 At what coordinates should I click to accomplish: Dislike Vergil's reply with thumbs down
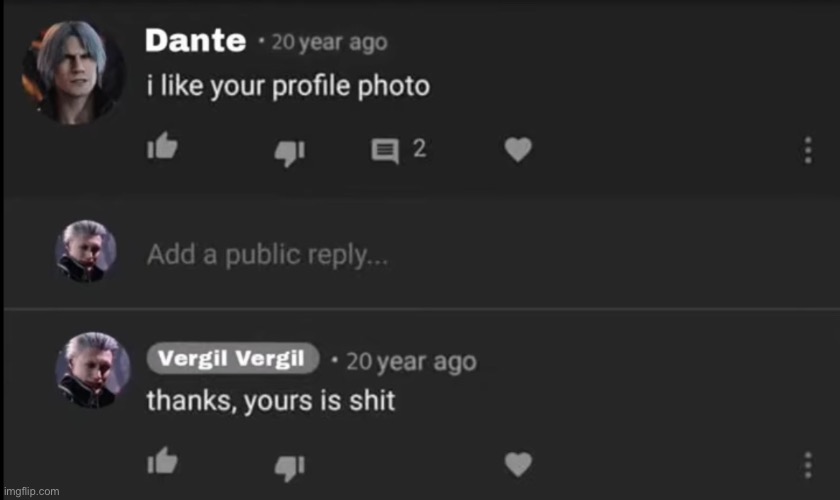click(x=290, y=468)
